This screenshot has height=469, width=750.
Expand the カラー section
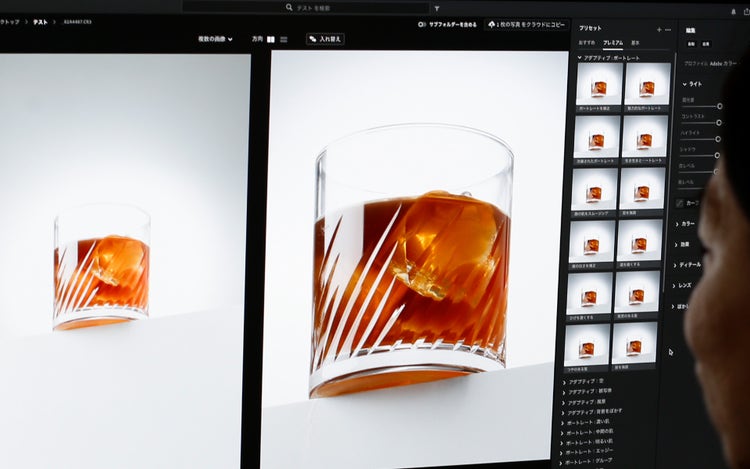click(677, 224)
